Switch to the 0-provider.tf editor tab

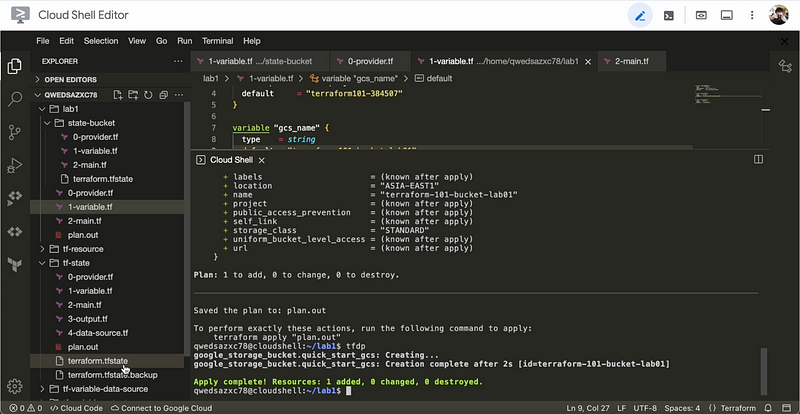tap(370, 62)
